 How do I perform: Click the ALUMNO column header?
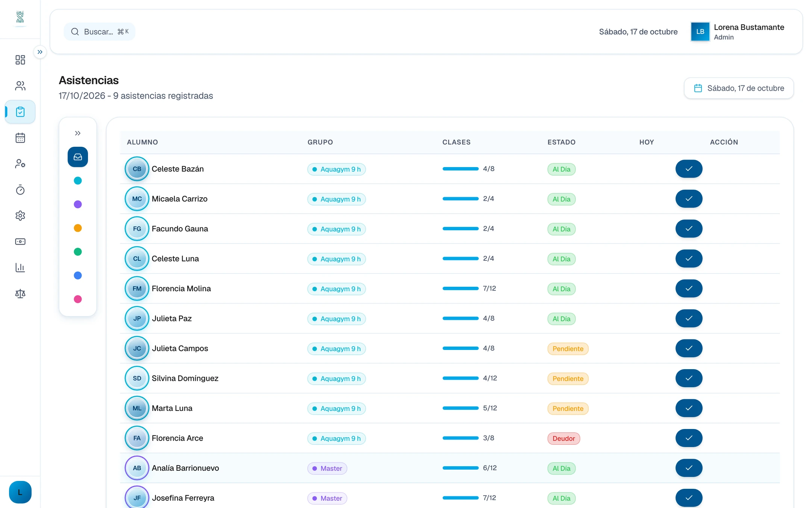(x=142, y=142)
